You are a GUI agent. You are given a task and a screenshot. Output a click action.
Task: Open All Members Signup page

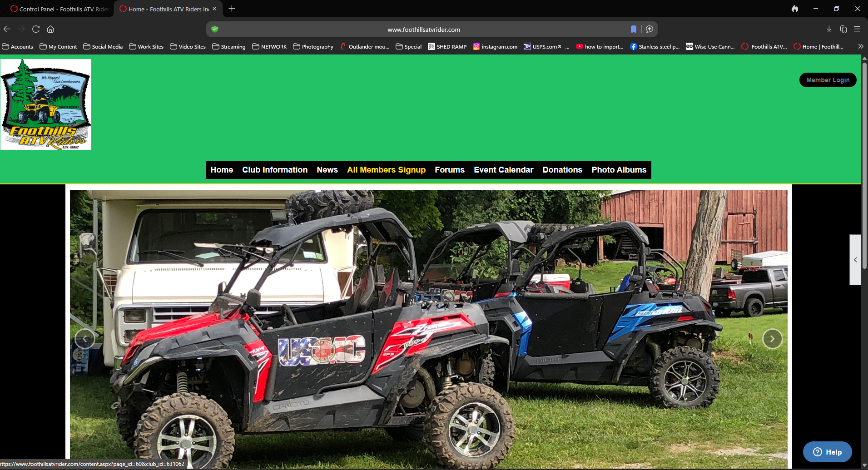pyautogui.click(x=386, y=170)
